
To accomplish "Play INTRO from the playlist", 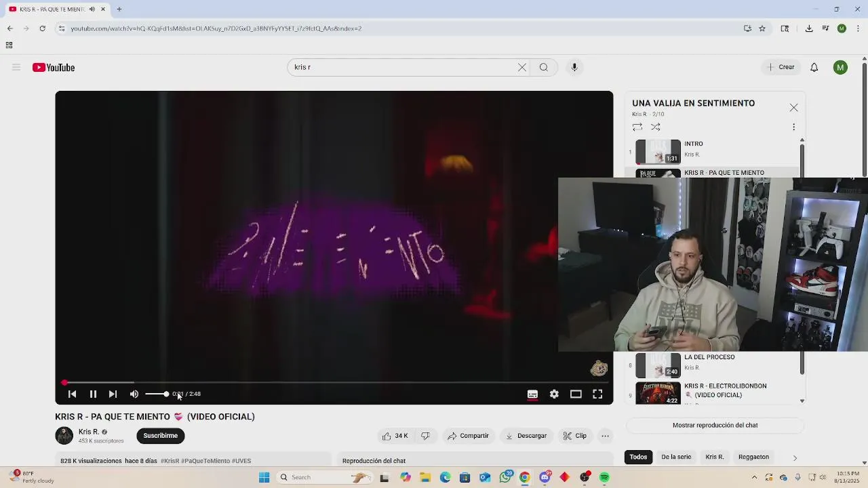I will [x=713, y=151].
